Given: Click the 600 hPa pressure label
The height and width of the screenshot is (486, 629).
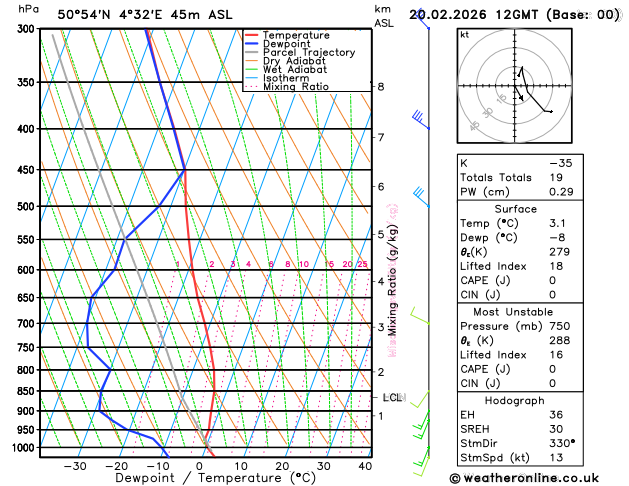Looking at the screenshot, I should click(28, 270).
